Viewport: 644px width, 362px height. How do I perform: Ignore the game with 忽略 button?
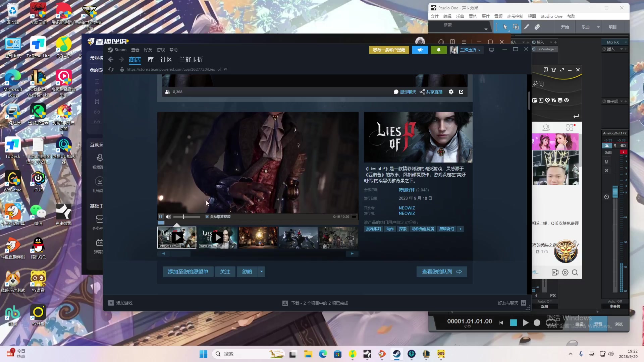[x=247, y=272]
